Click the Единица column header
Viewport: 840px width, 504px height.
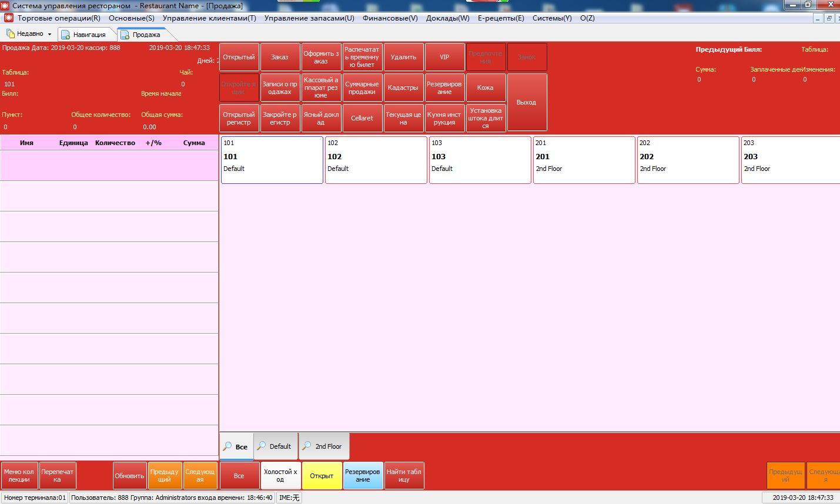coord(73,143)
